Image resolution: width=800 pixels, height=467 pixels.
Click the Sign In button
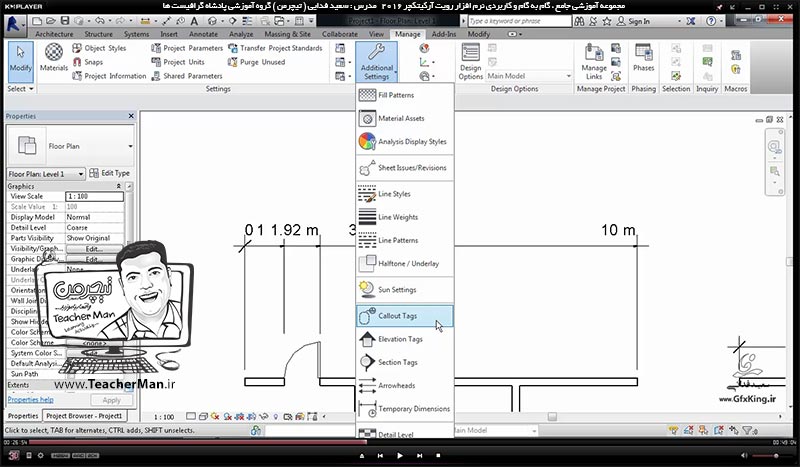pyautogui.click(x=633, y=21)
